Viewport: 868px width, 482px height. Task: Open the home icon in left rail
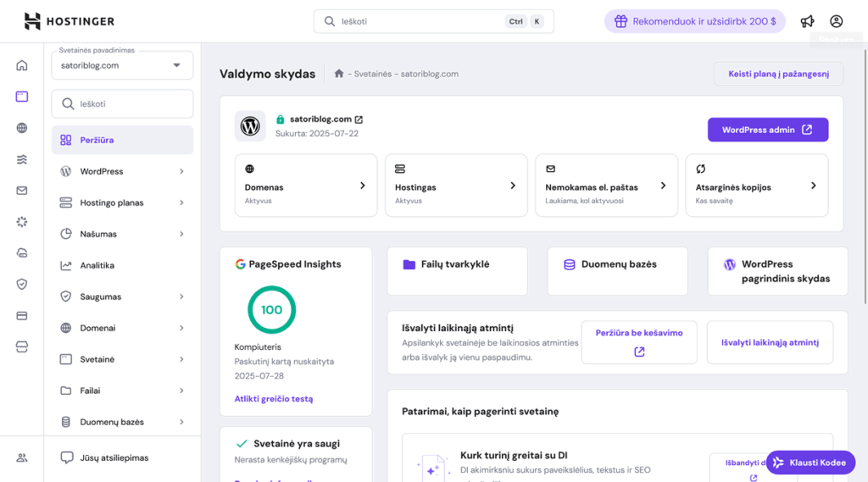coord(21,65)
